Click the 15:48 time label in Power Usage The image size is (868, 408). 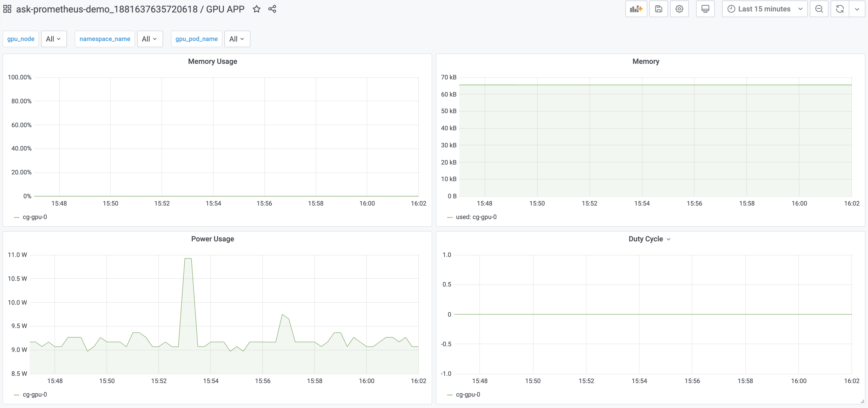pos(55,381)
